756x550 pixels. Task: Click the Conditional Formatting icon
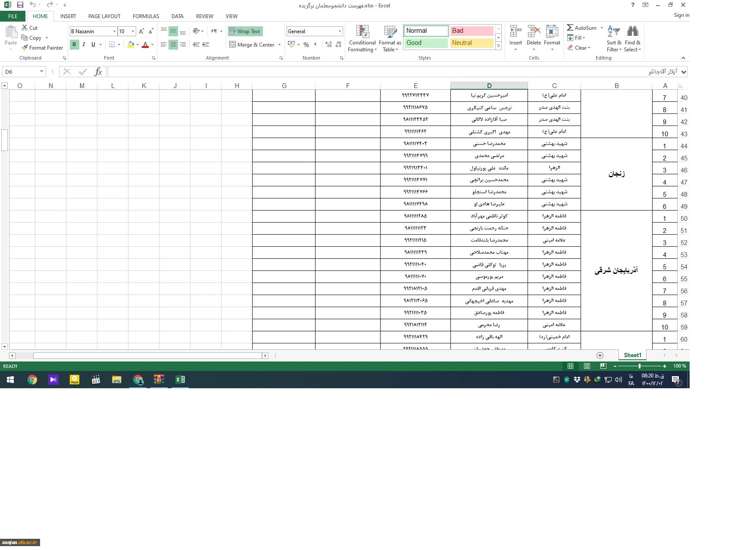pyautogui.click(x=362, y=32)
